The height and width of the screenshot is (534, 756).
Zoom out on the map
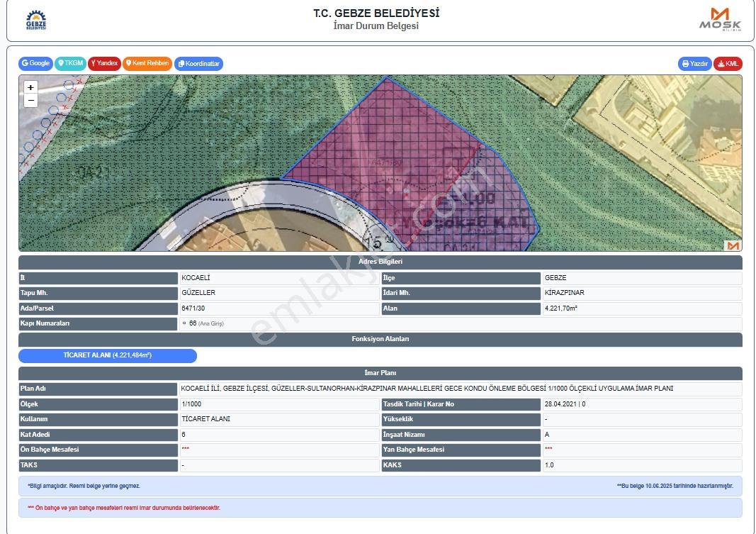pyautogui.click(x=30, y=100)
